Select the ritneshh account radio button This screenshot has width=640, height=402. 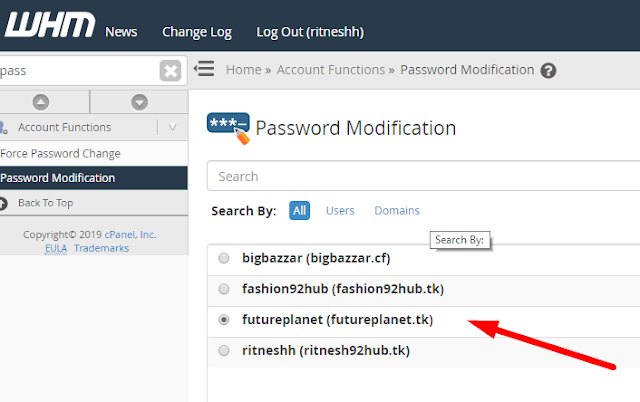(223, 351)
